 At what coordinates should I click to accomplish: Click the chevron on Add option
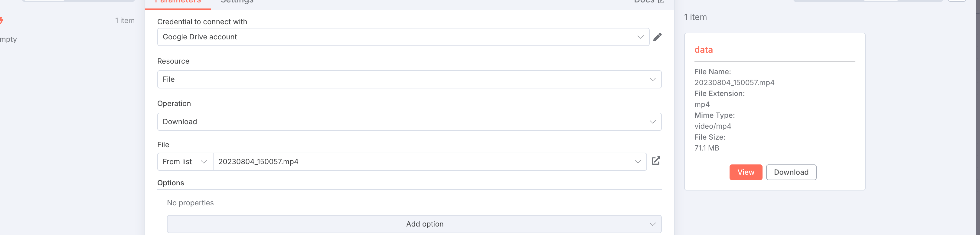click(652, 224)
